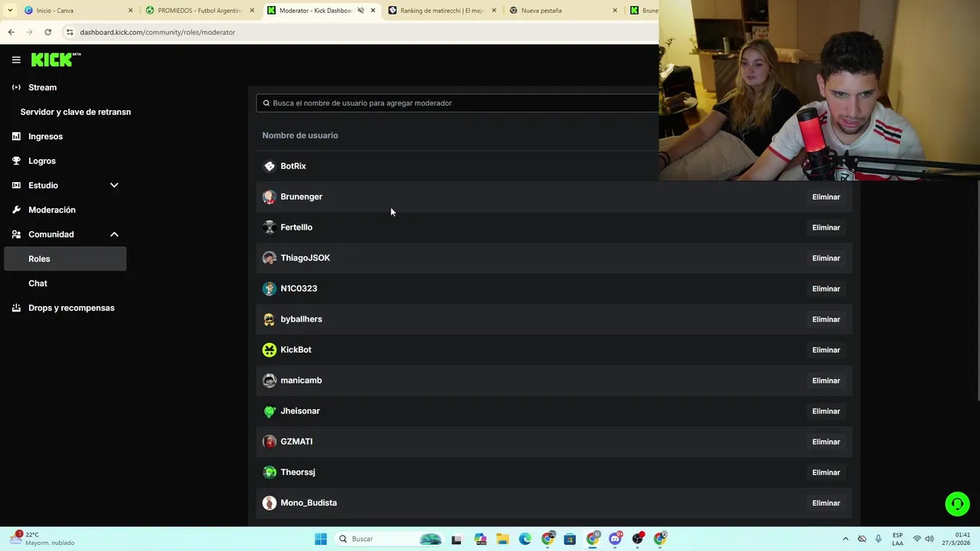Click the site info icon in address bar
Image resolution: width=980 pixels, height=551 pixels.
coord(70,32)
